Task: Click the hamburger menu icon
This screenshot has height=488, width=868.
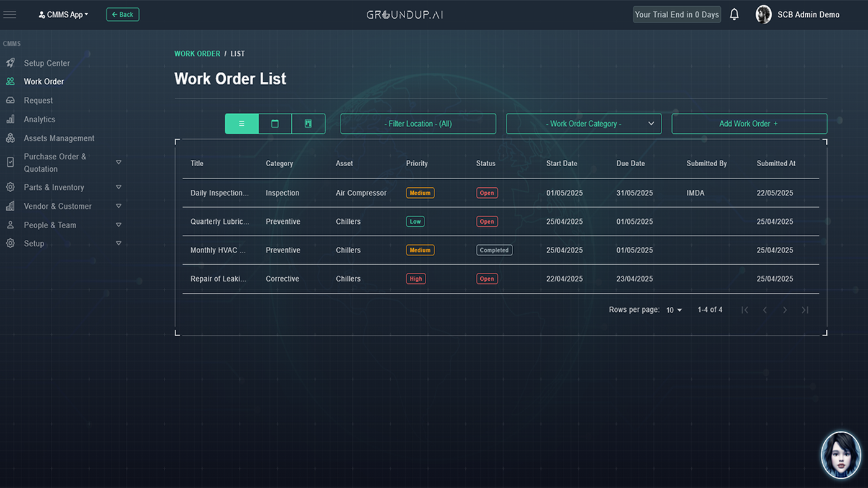Action: point(10,14)
